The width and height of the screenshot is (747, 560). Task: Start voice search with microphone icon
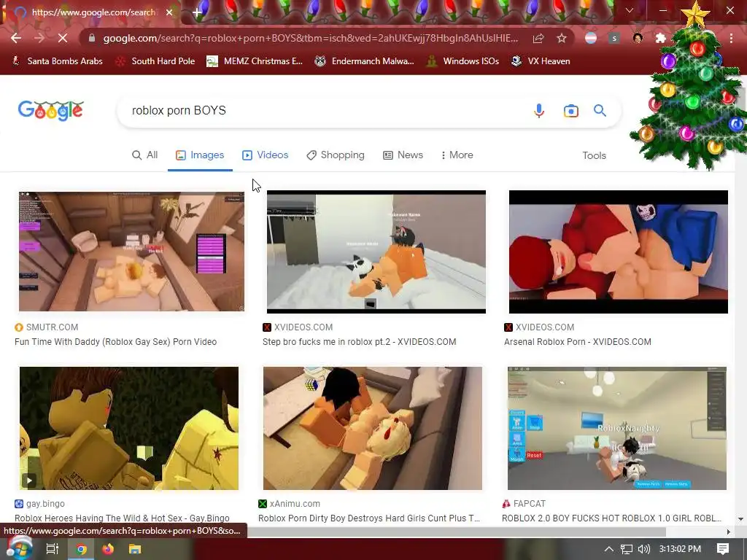[539, 111]
